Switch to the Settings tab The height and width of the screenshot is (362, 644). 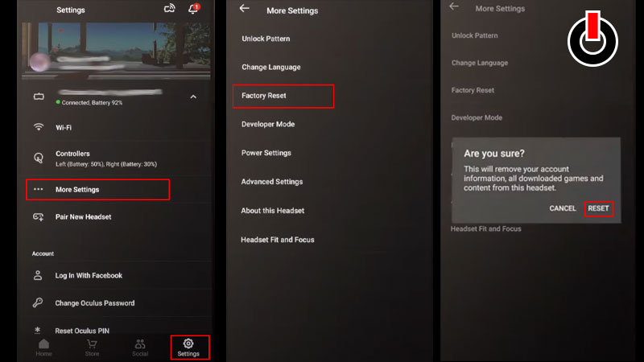[x=188, y=348]
